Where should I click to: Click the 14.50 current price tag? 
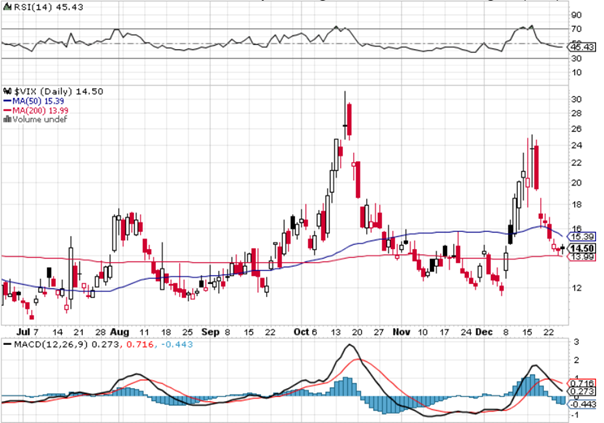point(583,247)
